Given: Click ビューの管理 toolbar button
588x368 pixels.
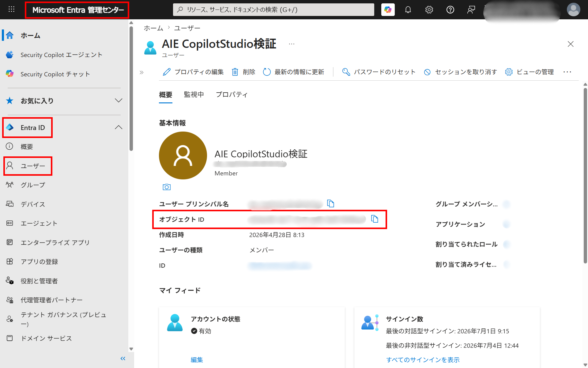Looking at the screenshot, I should click(530, 72).
